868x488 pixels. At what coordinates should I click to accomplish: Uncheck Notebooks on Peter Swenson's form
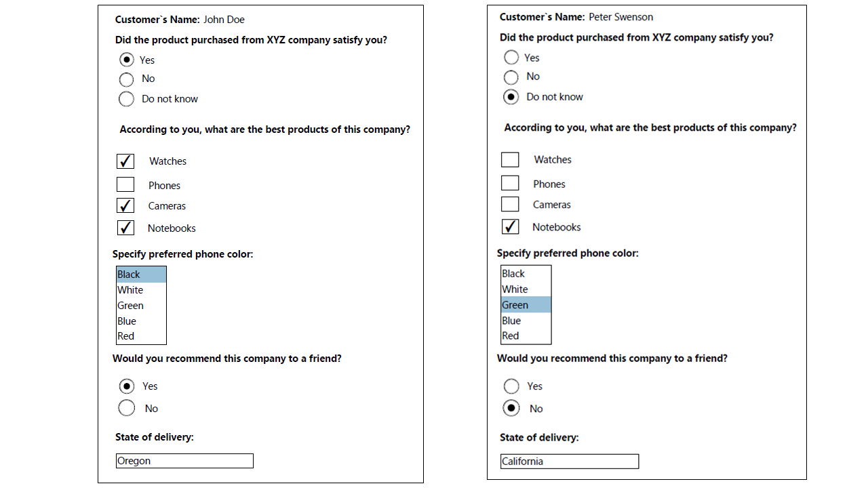pyautogui.click(x=510, y=226)
